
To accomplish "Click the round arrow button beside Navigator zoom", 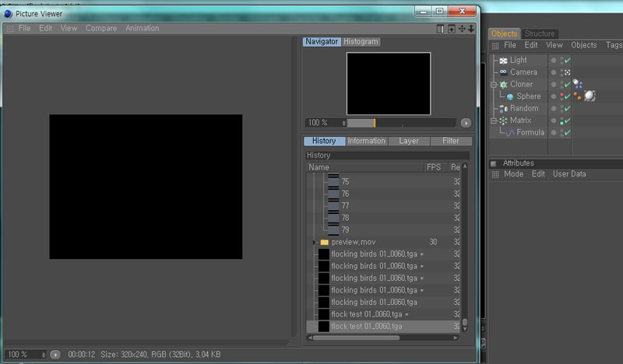I will click(x=466, y=123).
